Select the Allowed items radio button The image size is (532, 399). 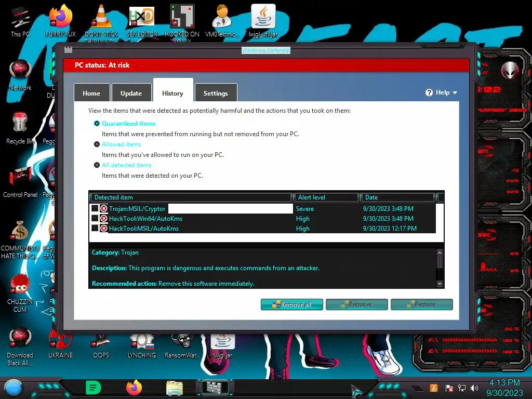coord(97,144)
